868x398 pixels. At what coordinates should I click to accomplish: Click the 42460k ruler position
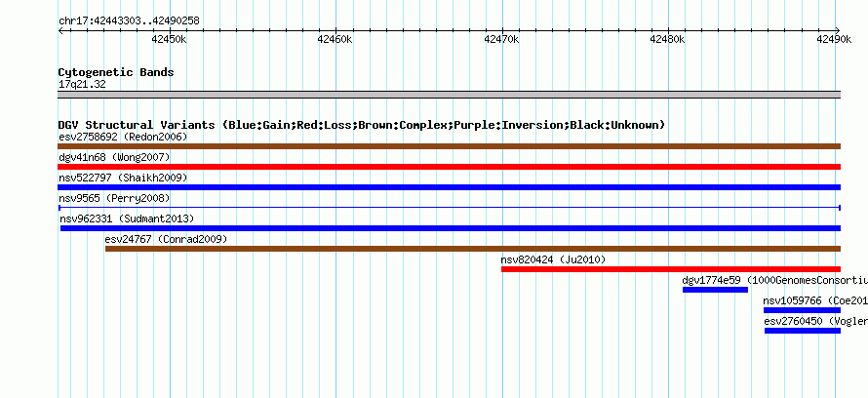[x=335, y=39]
